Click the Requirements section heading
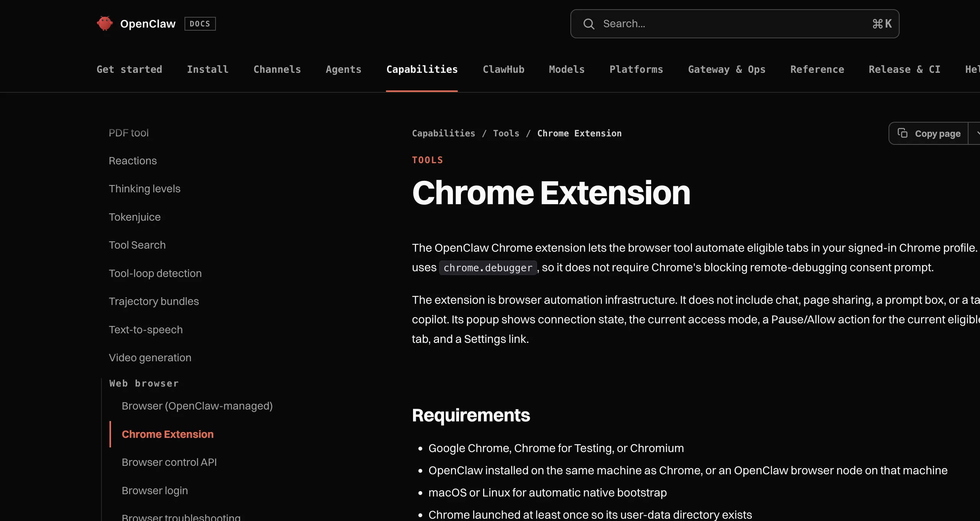 (471, 416)
